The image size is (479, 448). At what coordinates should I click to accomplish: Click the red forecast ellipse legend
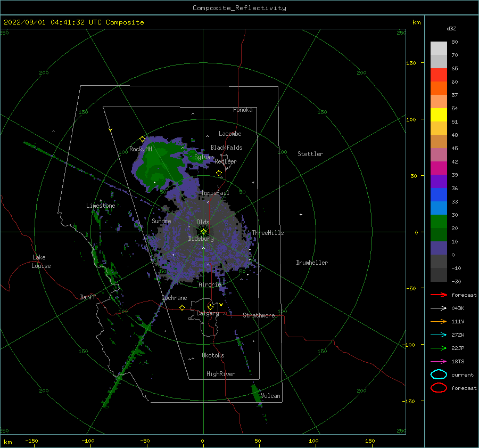pyautogui.click(x=439, y=388)
